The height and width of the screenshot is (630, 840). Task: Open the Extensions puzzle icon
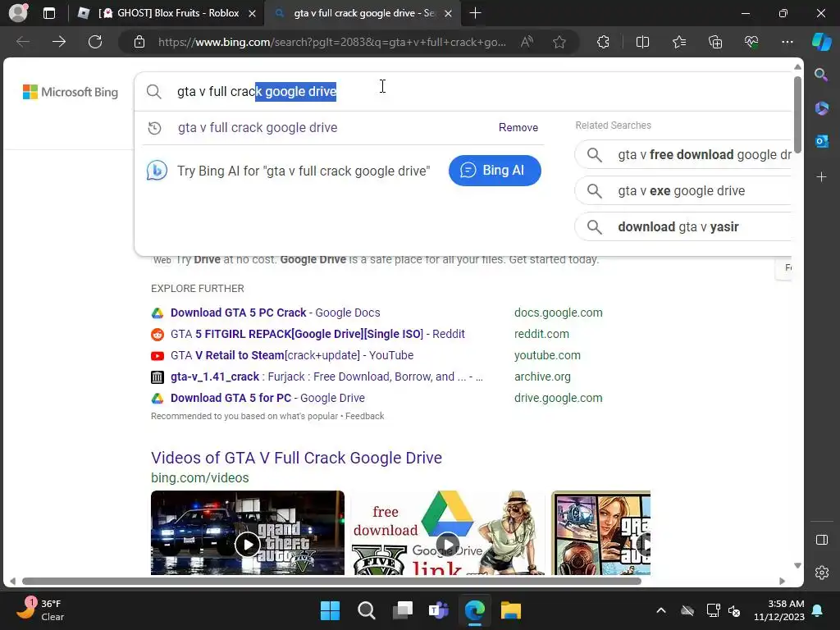(x=603, y=42)
